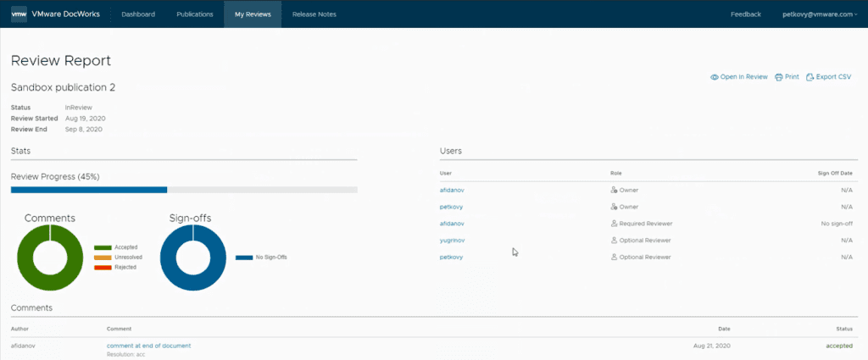Click the VMware DocWorks title
Screen dimensions: 868x360
pos(66,14)
